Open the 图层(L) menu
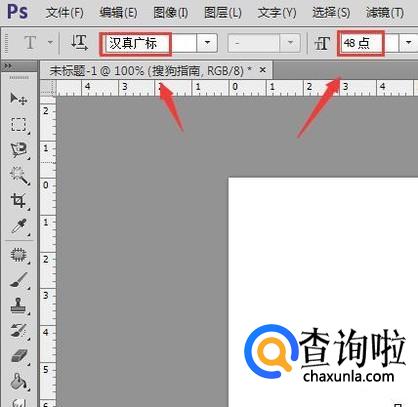Screen dimensions: 418x407 coord(223,13)
